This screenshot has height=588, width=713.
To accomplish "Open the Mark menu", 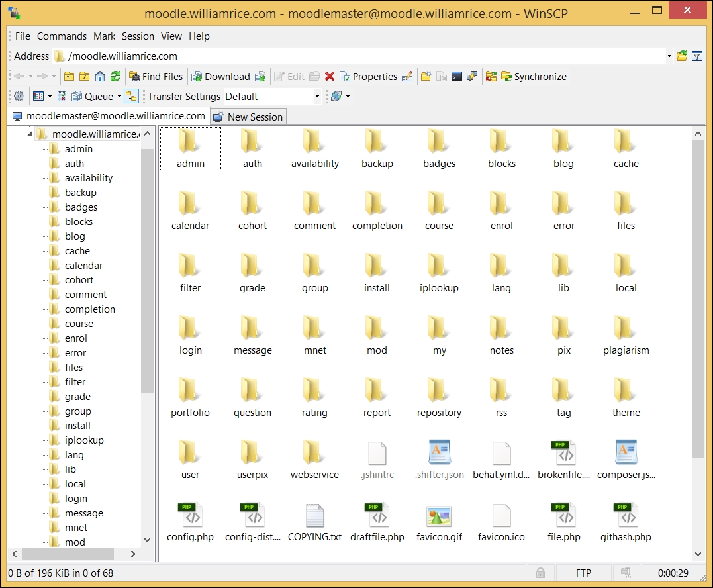I will [104, 36].
